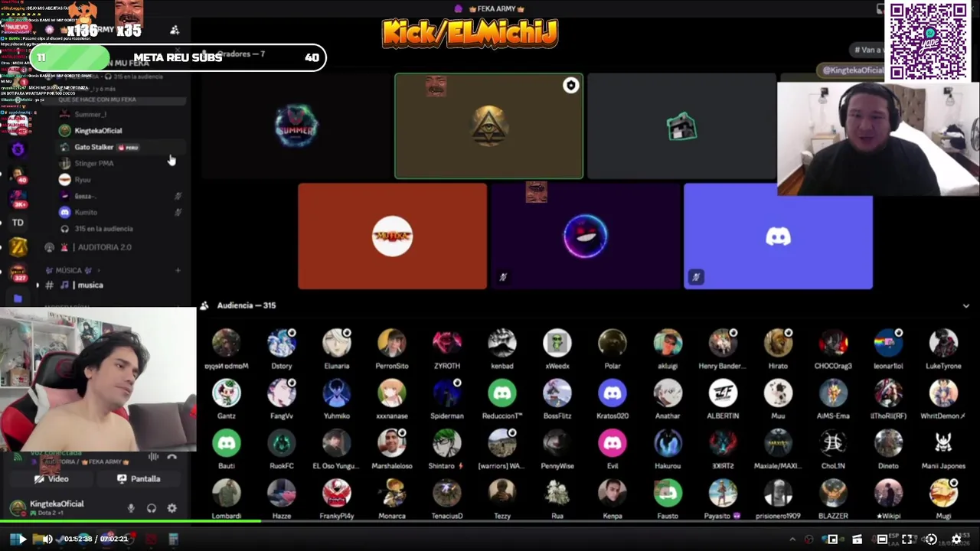Share screen with the Pantalla button
The width and height of the screenshot is (980, 551).
[139, 479]
